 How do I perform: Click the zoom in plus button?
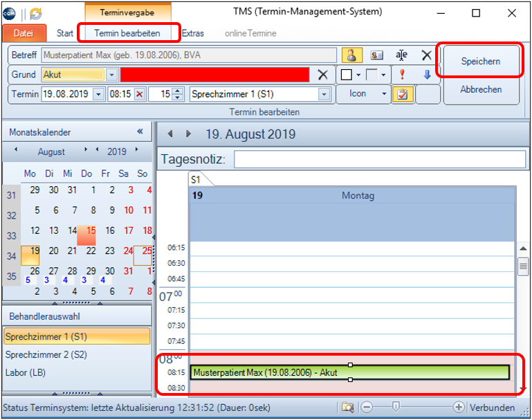coord(459,407)
